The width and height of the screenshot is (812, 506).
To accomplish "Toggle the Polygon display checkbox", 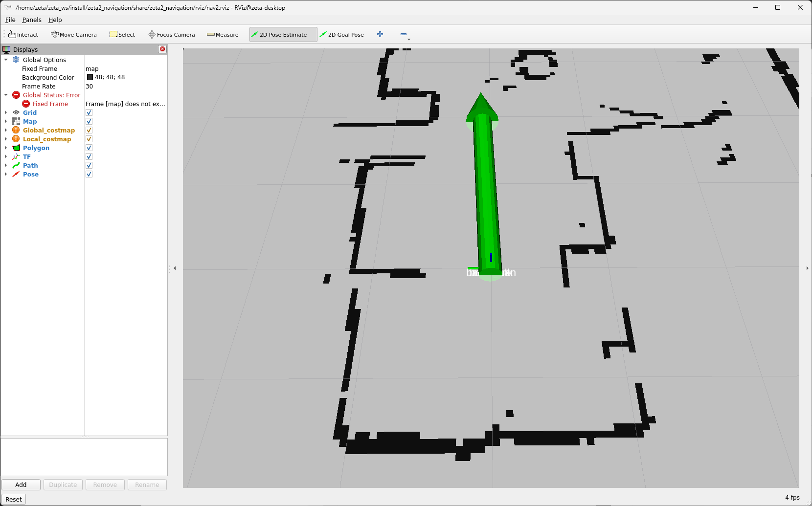I will [x=89, y=148].
